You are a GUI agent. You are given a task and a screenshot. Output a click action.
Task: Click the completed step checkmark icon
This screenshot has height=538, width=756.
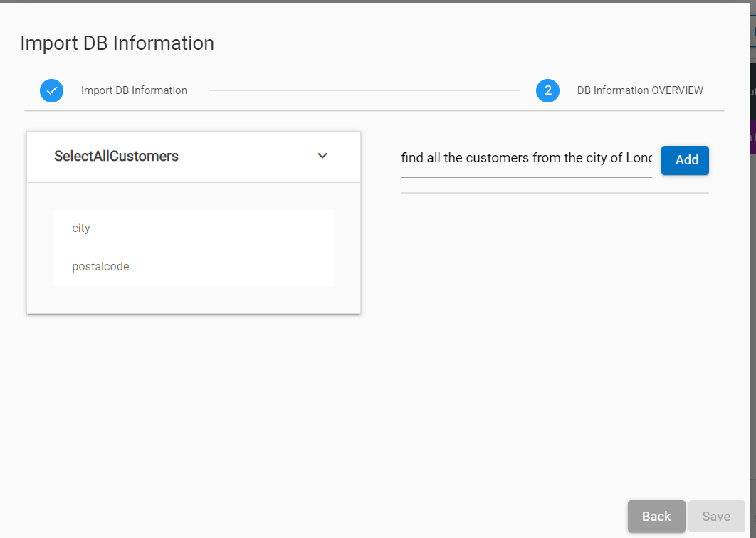pos(51,90)
